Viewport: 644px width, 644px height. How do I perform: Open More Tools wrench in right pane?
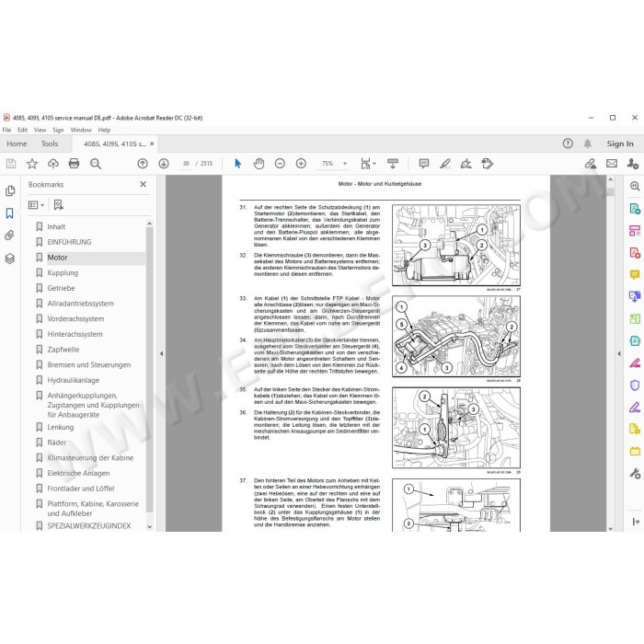[x=635, y=474]
